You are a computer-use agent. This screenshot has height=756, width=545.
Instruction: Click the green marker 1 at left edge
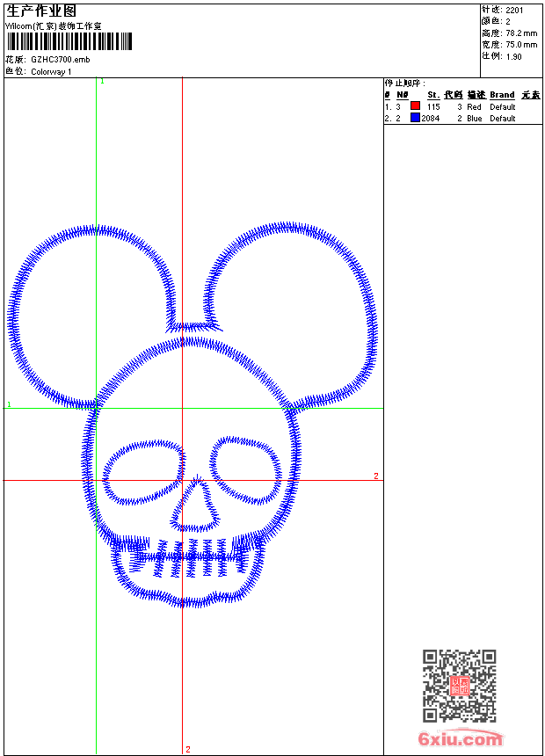click(x=9, y=404)
